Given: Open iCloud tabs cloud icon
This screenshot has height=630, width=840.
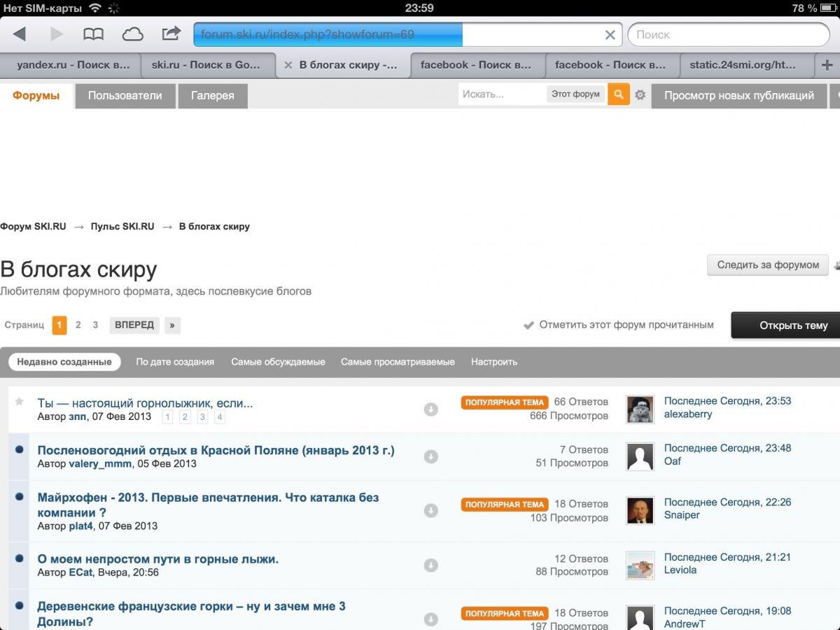Looking at the screenshot, I should 132,34.
